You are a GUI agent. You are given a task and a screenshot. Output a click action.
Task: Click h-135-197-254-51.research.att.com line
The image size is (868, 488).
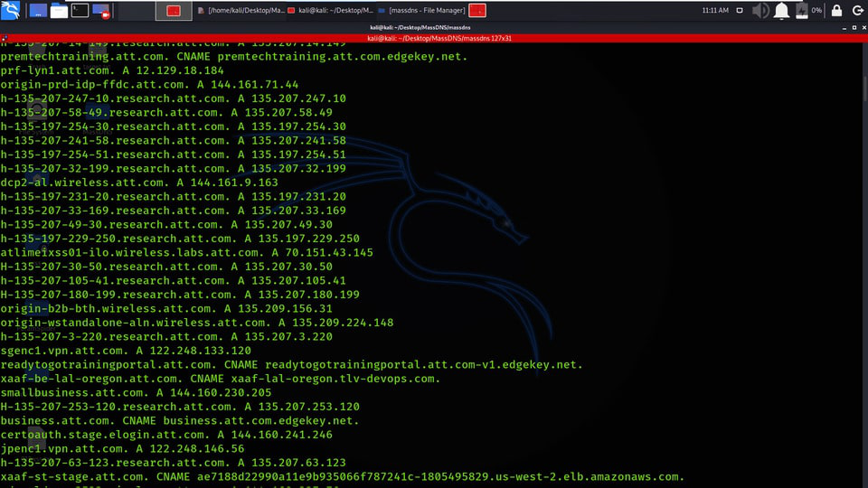(x=173, y=155)
